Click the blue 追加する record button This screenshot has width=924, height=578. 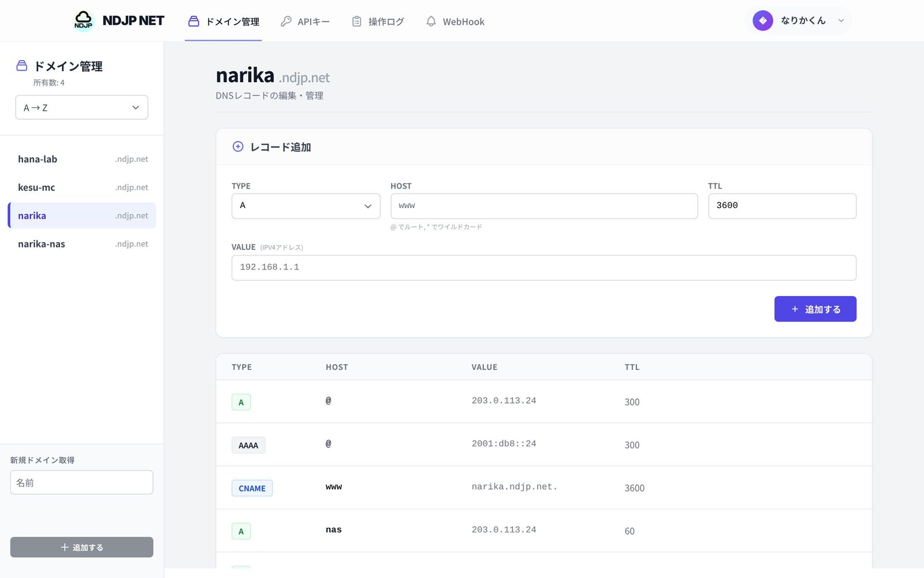click(815, 309)
